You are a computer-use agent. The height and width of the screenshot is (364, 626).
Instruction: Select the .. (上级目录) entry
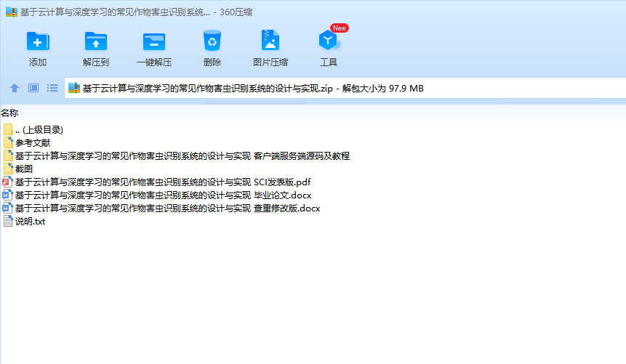point(39,130)
